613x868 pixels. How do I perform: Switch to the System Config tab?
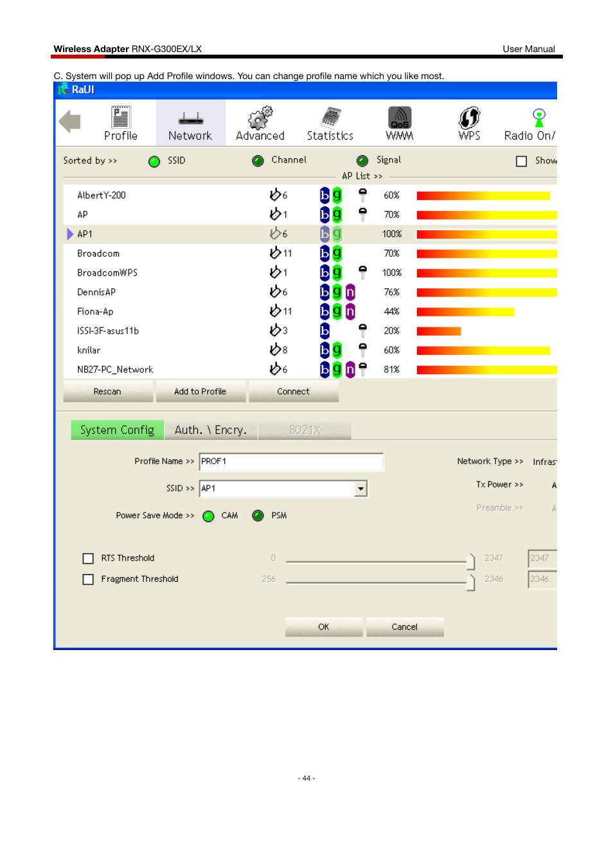click(x=117, y=430)
